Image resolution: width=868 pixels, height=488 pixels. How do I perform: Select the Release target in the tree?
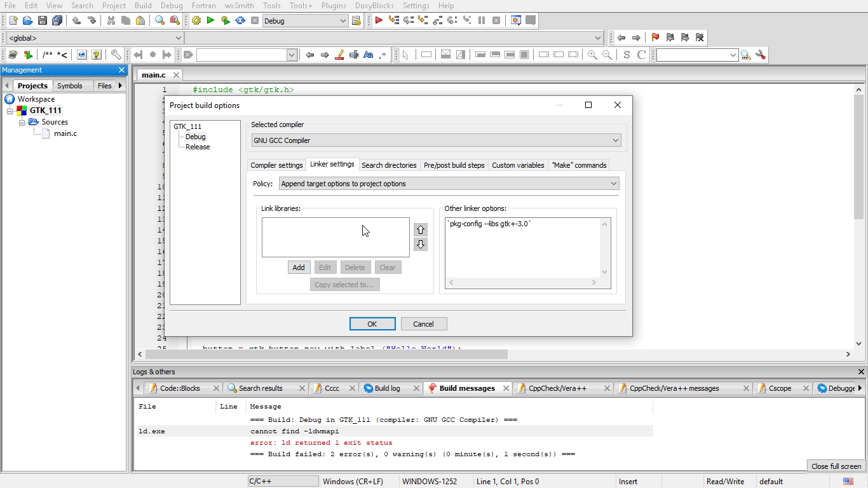click(198, 147)
